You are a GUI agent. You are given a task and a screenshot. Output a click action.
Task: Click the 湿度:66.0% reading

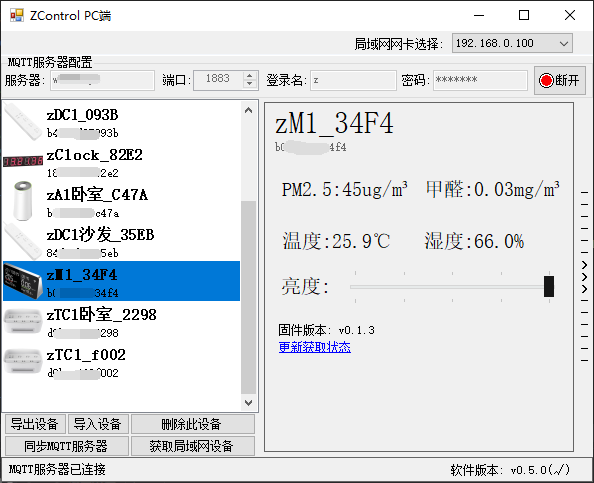click(474, 241)
